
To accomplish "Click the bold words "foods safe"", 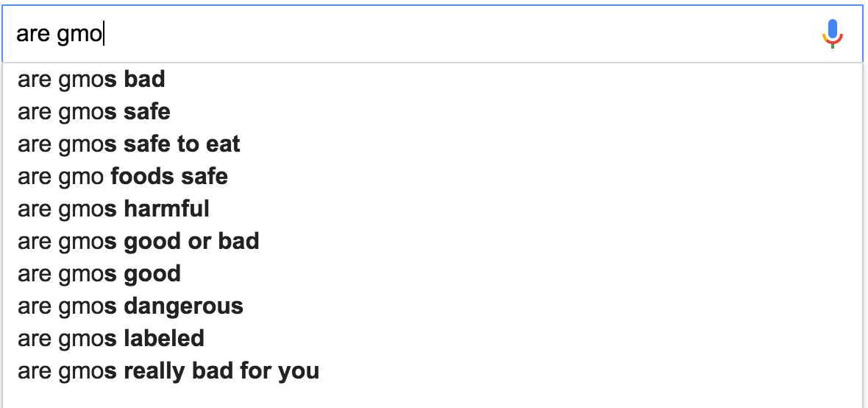I will pos(169,176).
